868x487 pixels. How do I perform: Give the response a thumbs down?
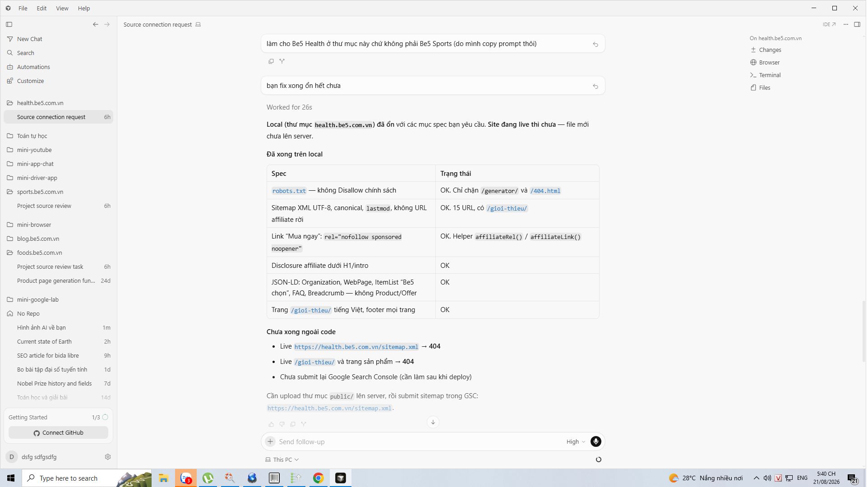pos(282,424)
